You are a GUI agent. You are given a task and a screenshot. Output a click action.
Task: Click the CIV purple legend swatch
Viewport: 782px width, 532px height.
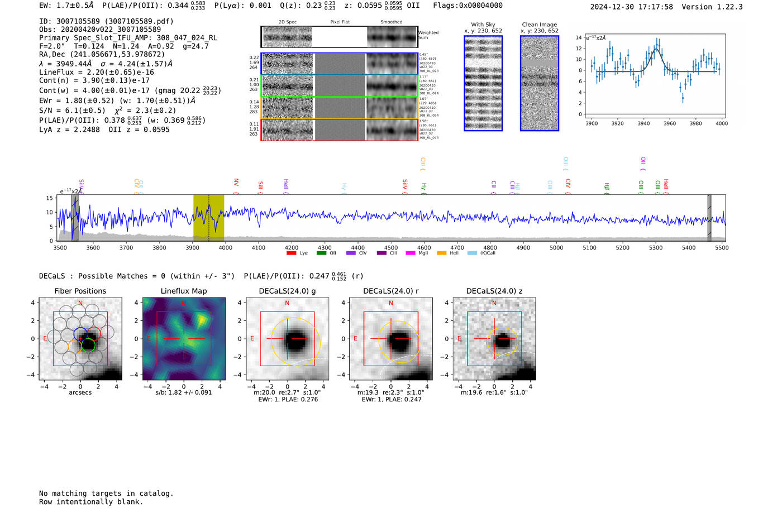point(351,253)
